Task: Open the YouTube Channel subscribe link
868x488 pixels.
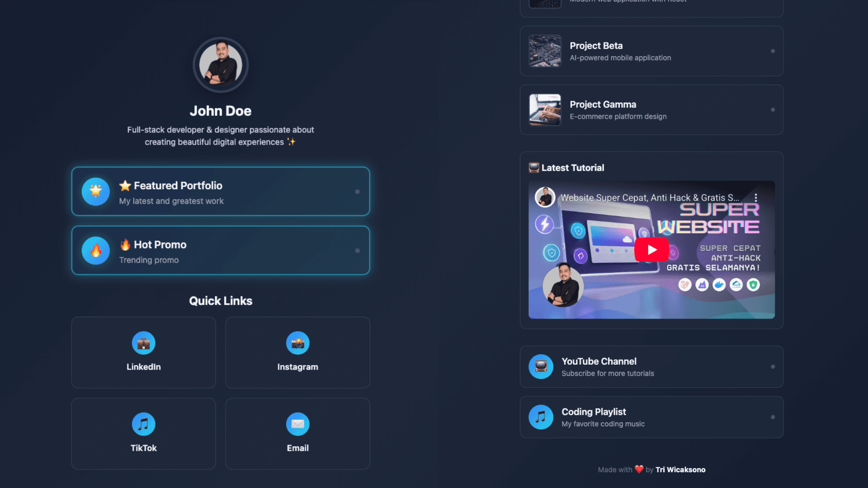Action: (651, 366)
